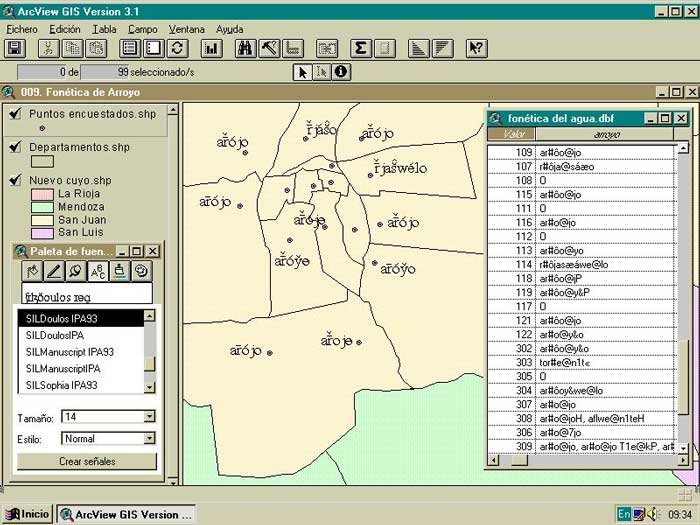The height and width of the screenshot is (525, 700).
Task: Click table vertical scroll-up arrow
Action: point(683,148)
